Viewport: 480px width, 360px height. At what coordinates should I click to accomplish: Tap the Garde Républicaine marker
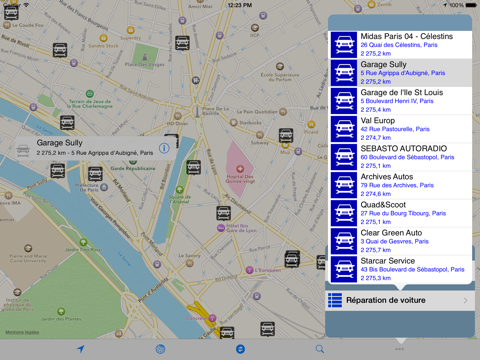[133, 162]
